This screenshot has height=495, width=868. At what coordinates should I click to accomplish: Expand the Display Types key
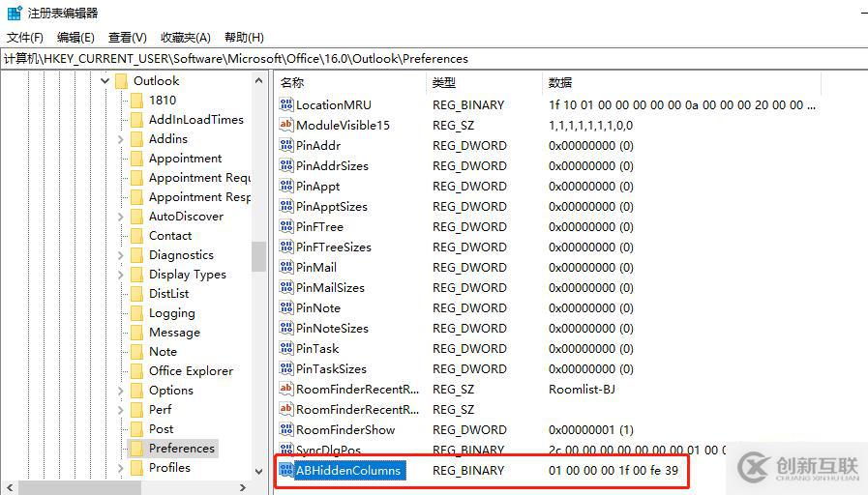click(121, 275)
